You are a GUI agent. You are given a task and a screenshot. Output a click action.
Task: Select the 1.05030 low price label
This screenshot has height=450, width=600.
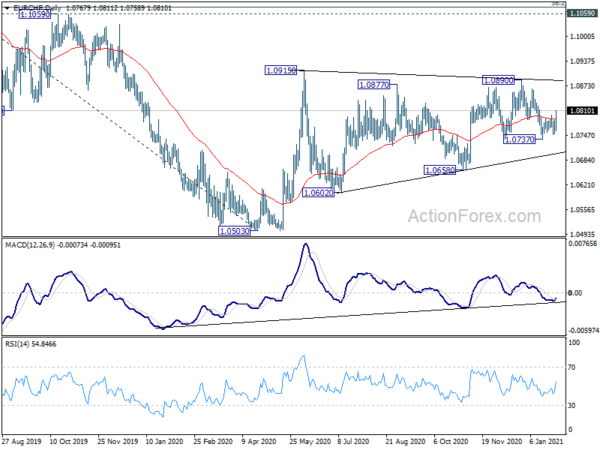point(236,231)
